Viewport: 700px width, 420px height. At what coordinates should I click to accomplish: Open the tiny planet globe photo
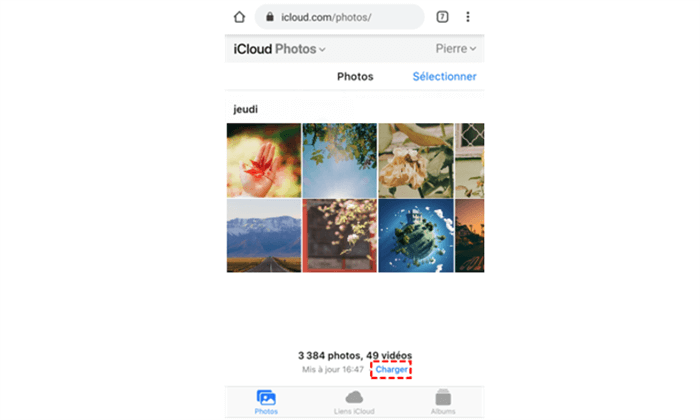coord(416,236)
